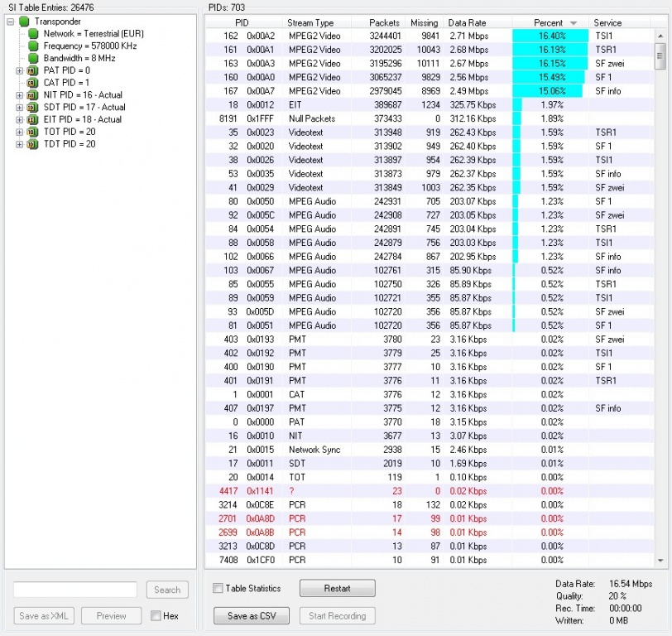
Task: Select the Network = Terrestrial (EUR) tree item
Action: (x=94, y=33)
